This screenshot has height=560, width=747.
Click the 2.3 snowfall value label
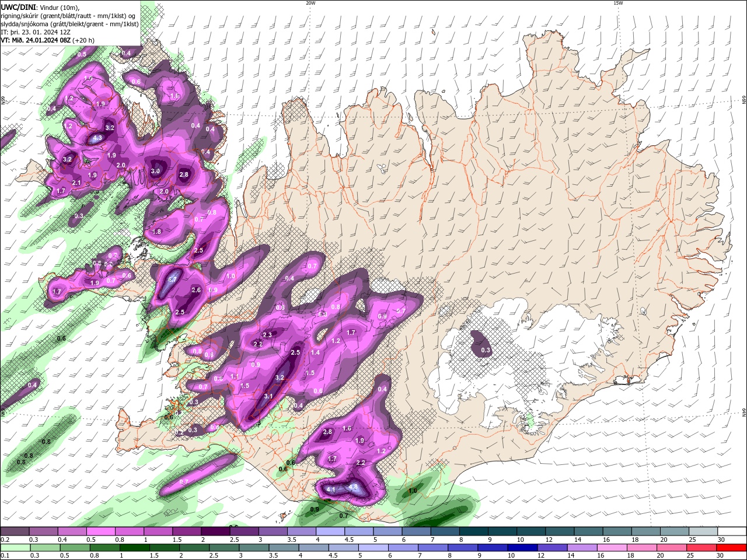point(268,335)
